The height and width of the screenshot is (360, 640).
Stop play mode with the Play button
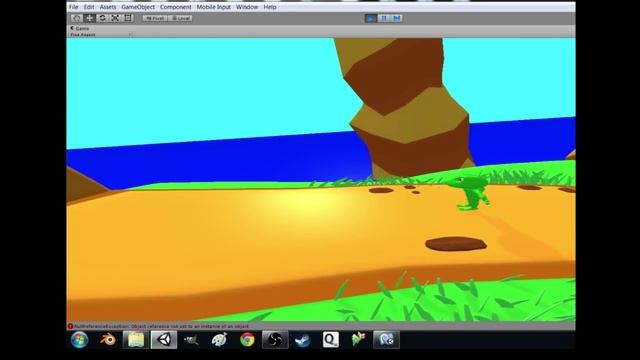tap(371, 18)
